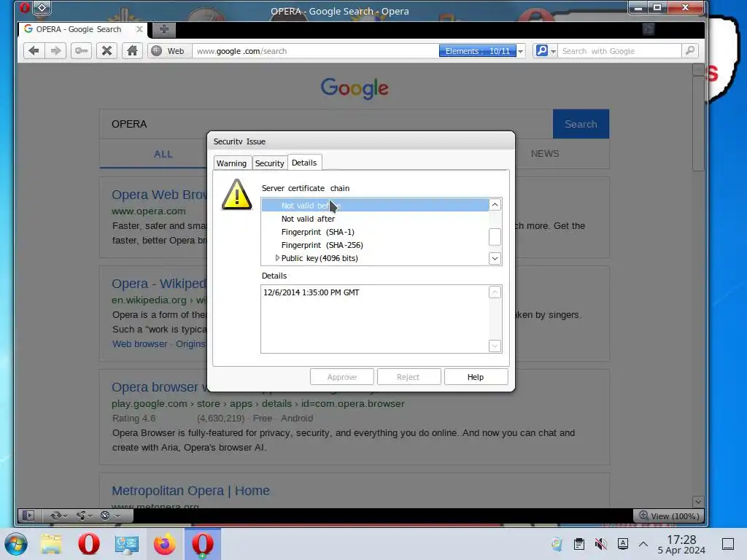The width and height of the screenshot is (747, 560).
Task: Switch to the Security tab
Action: (x=270, y=163)
